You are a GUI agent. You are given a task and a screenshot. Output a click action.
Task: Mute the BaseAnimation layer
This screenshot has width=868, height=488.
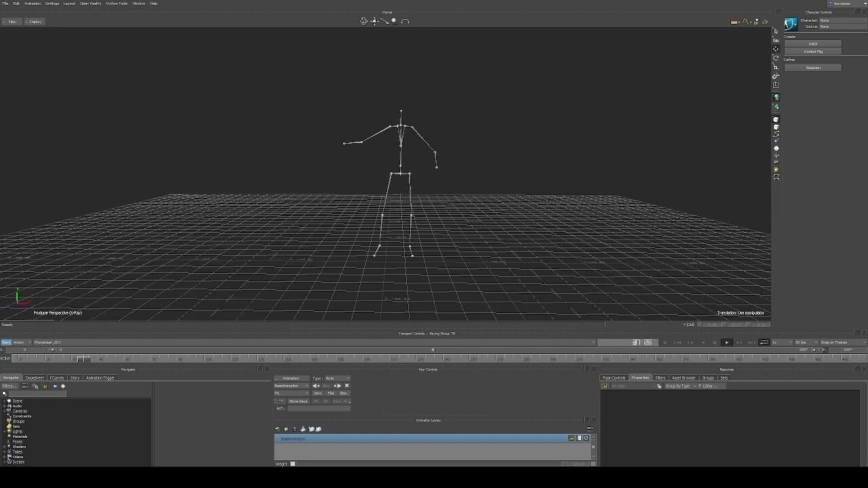tap(586, 438)
